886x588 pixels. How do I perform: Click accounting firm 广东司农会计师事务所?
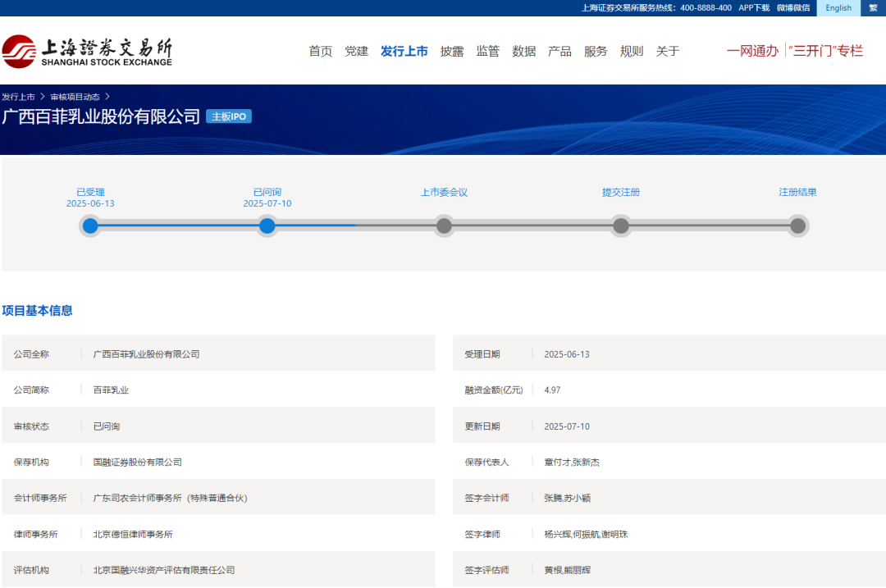(137, 498)
